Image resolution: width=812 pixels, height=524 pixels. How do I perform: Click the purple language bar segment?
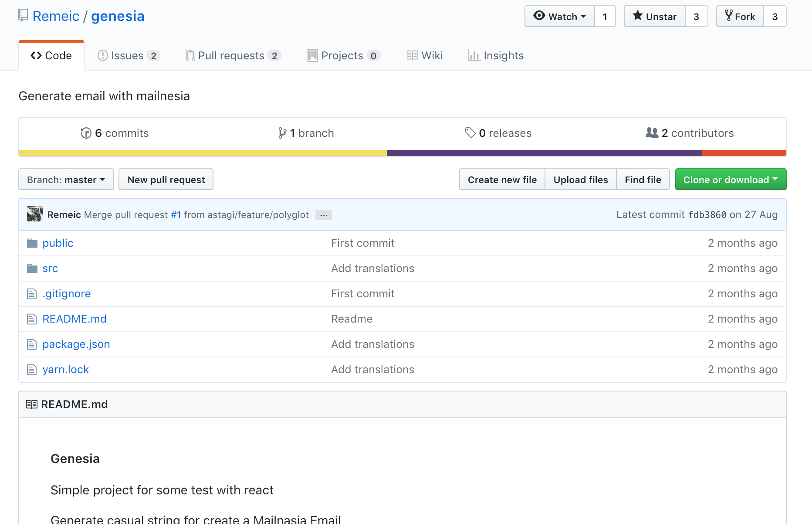545,153
